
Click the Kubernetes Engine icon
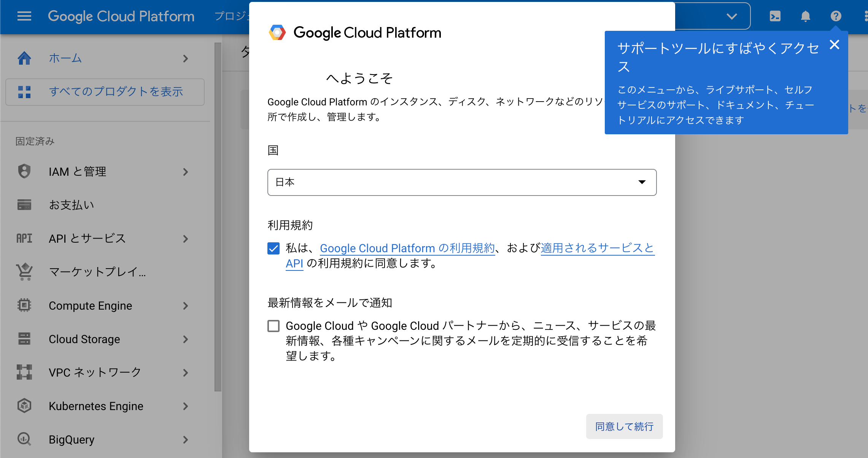pyautogui.click(x=24, y=406)
